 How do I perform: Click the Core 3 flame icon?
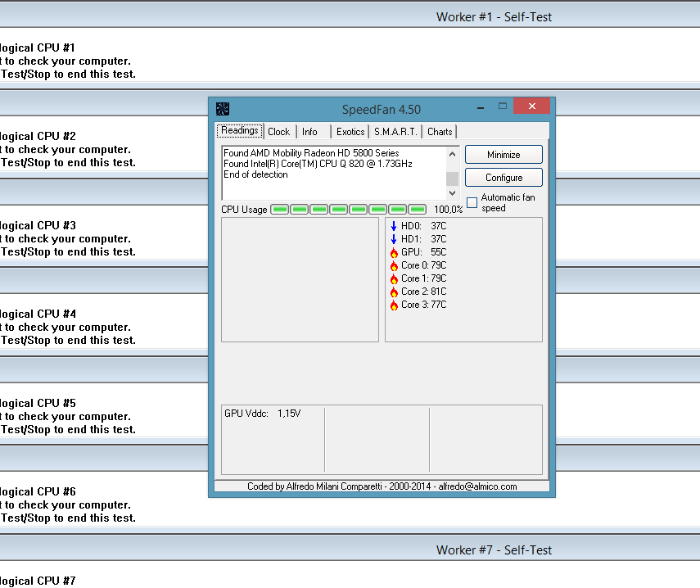394,305
